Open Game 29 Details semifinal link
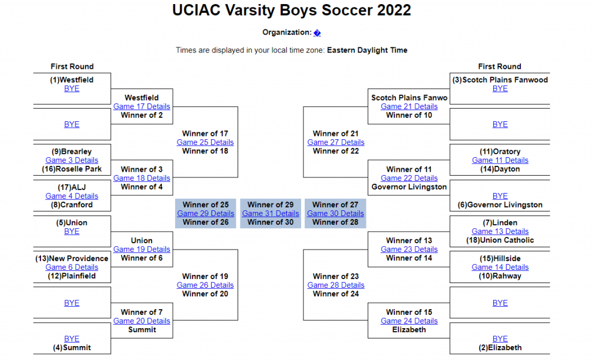 click(205, 214)
